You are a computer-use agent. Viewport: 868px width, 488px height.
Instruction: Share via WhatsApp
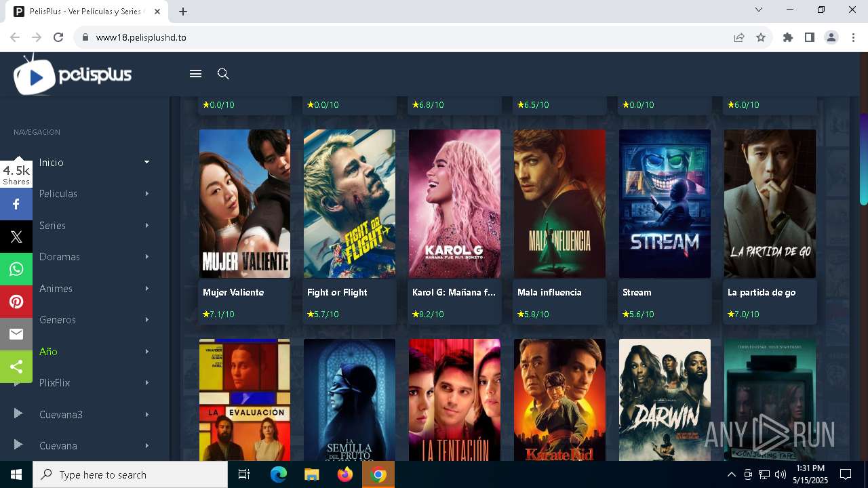pos(16,269)
